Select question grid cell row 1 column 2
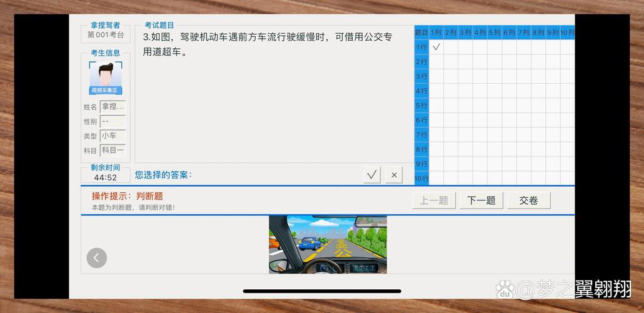 point(451,47)
